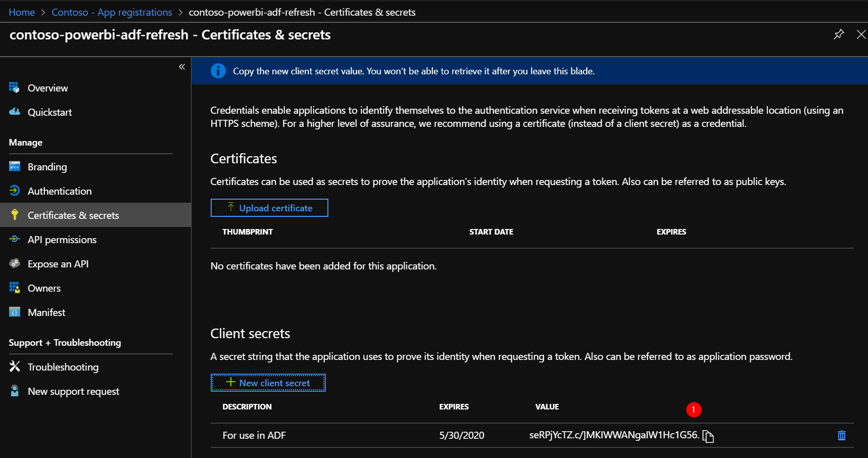This screenshot has width=868, height=458.
Task: Go to Home breadcrumb
Action: [x=22, y=12]
